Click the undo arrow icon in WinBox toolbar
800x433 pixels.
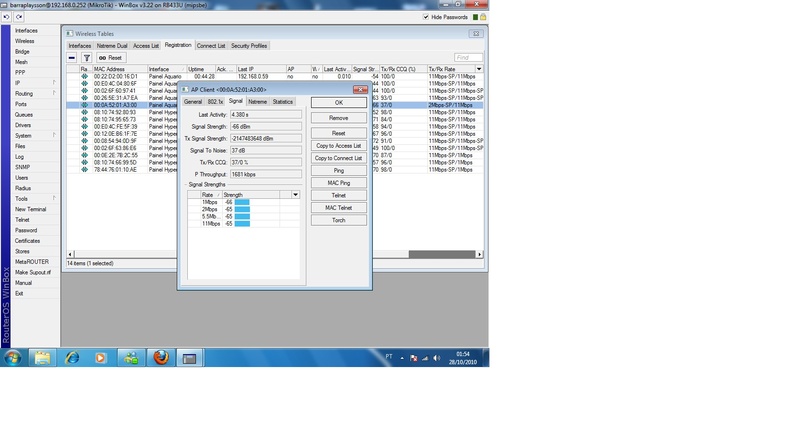coord(6,17)
